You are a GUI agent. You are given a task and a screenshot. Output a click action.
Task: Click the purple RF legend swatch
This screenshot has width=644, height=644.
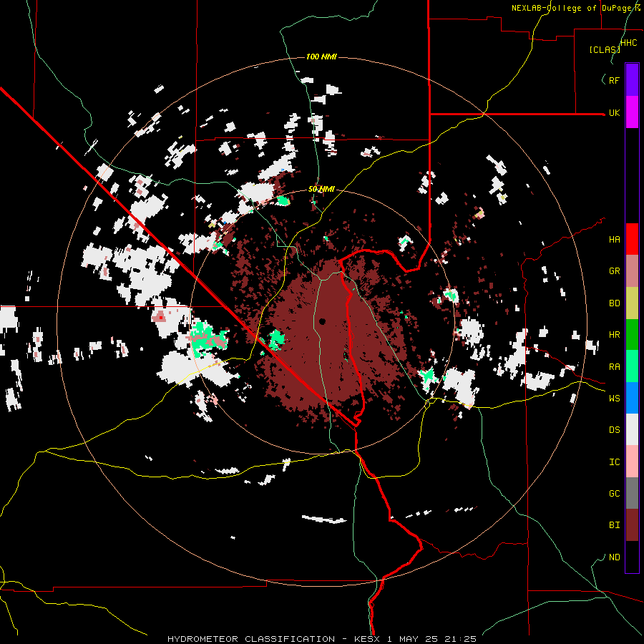[x=632, y=79]
